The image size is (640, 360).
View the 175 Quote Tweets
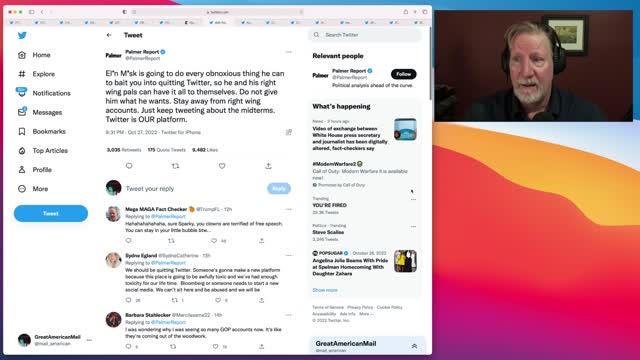[167, 150]
